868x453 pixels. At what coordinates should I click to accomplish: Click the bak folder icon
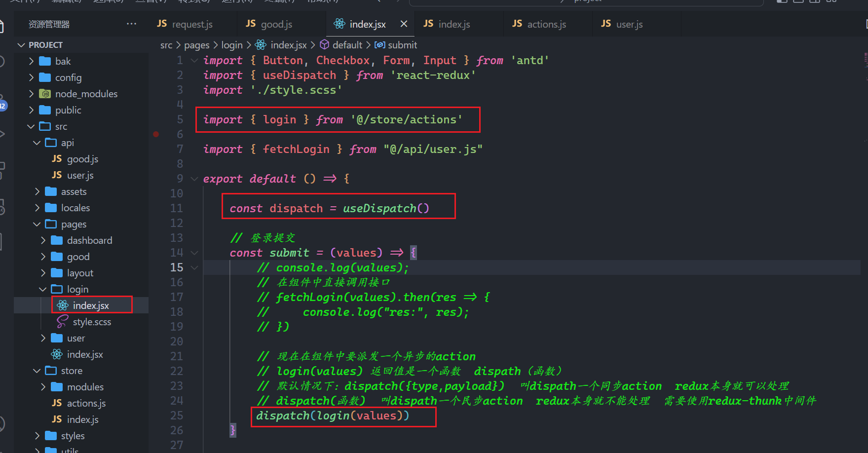pyautogui.click(x=45, y=61)
